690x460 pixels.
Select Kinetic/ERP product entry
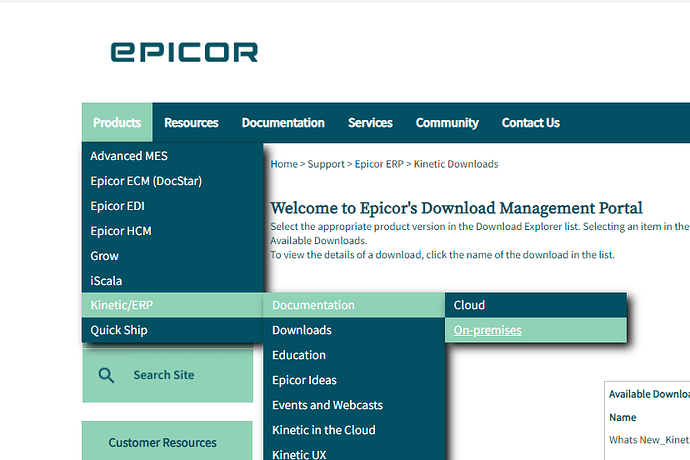click(172, 305)
